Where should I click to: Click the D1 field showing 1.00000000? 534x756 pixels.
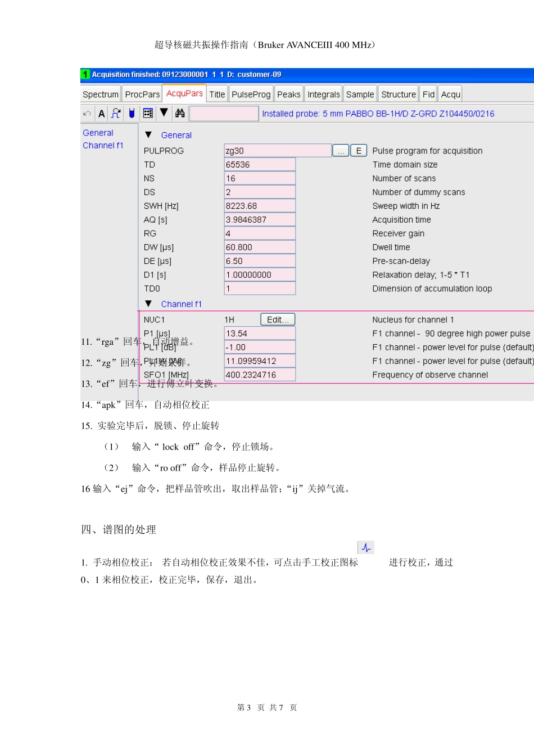pos(260,275)
